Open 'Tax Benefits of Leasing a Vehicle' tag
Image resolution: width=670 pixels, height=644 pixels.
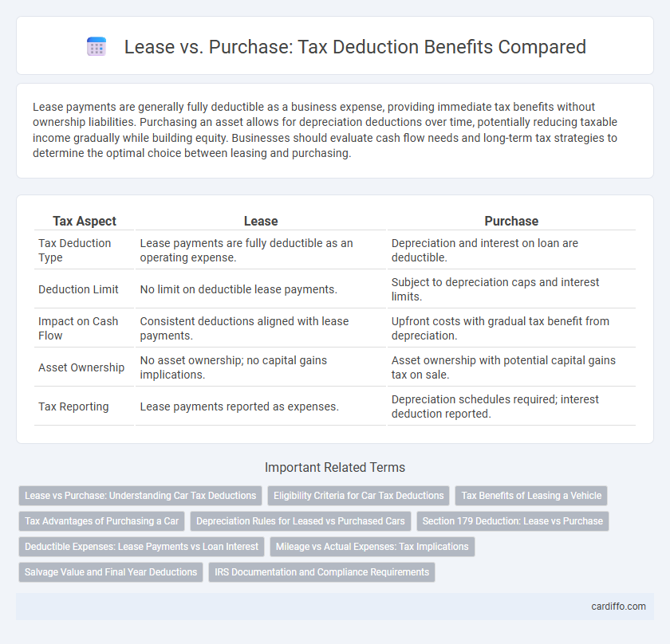(531, 496)
